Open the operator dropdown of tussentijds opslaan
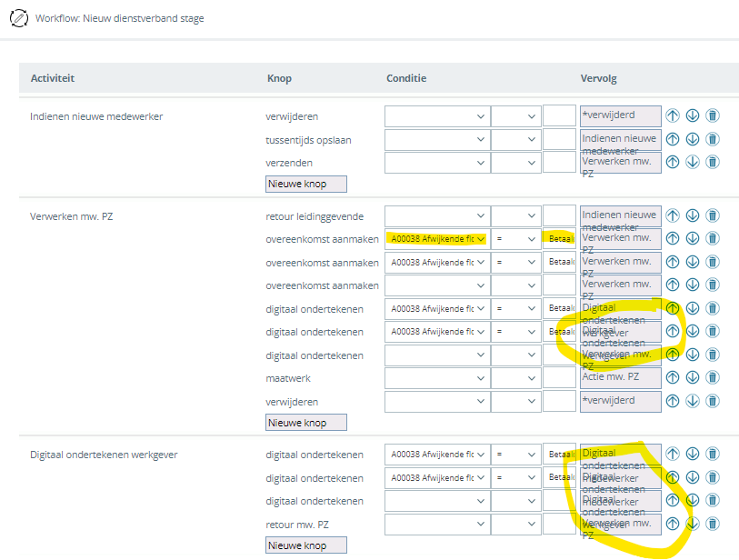 pos(515,139)
